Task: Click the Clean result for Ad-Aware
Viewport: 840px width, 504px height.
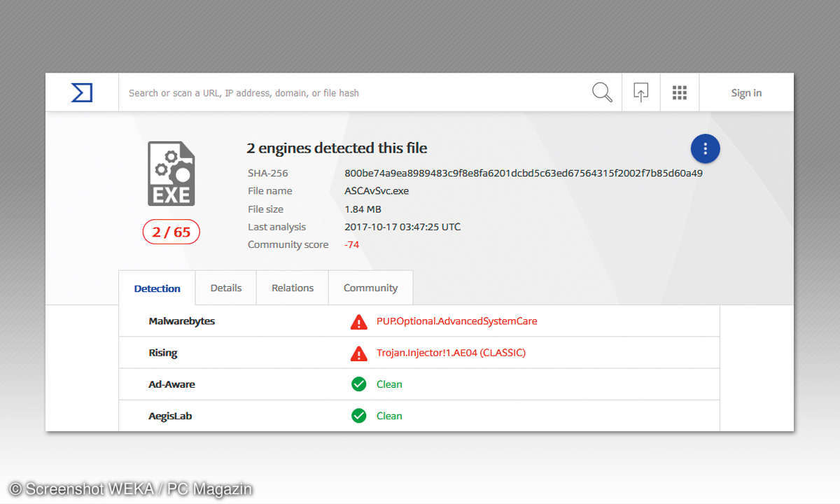Action: (389, 384)
